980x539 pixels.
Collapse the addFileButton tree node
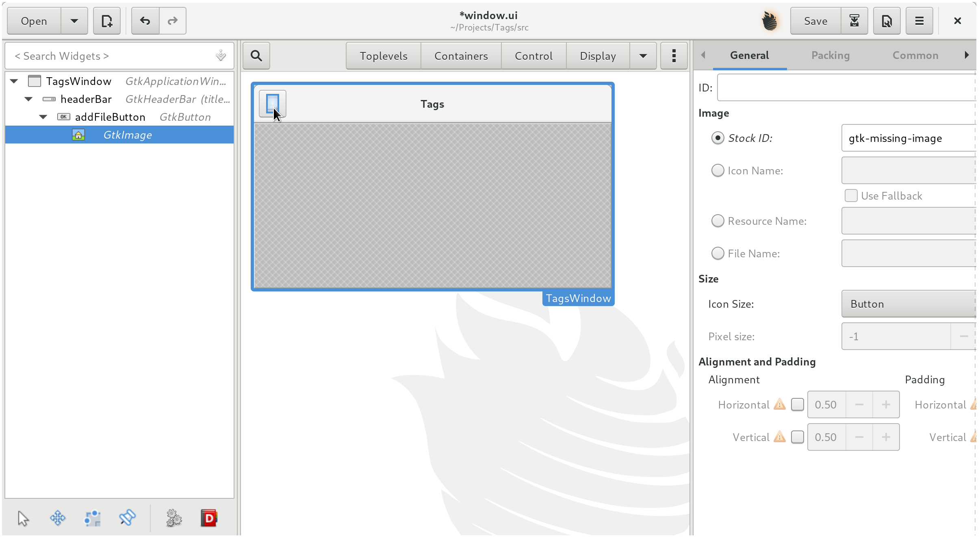[x=43, y=117]
